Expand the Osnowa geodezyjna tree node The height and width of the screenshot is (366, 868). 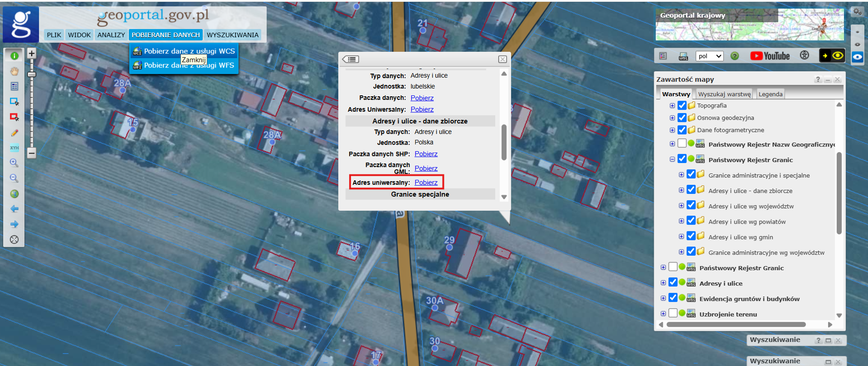(x=672, y=118)
